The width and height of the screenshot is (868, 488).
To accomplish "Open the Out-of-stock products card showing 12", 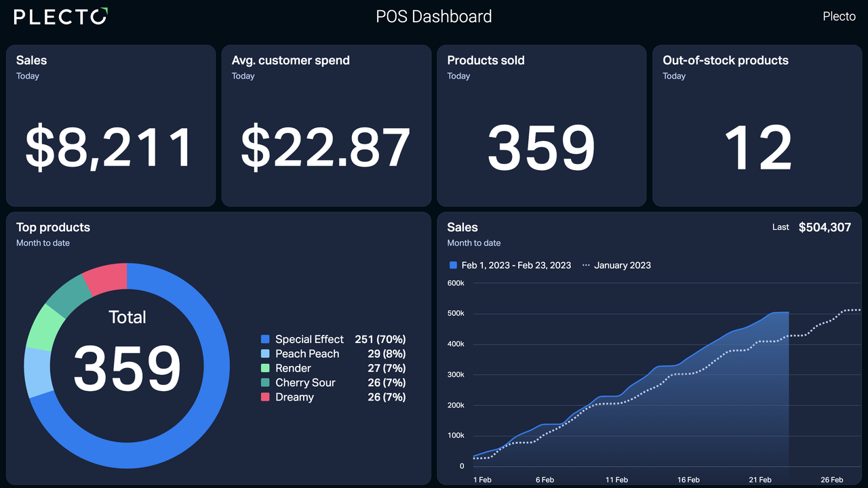I will tap(757, 148).
